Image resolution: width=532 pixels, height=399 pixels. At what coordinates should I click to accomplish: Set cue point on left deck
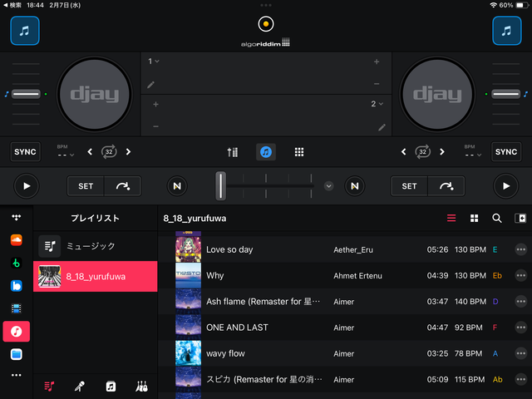pos(86,186)
